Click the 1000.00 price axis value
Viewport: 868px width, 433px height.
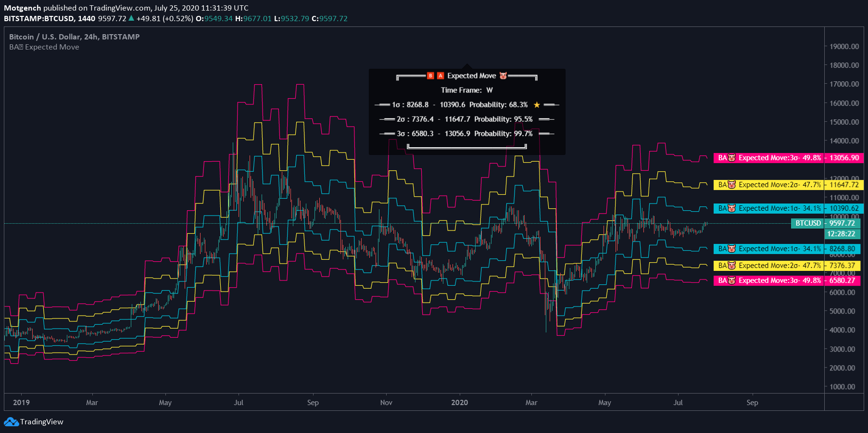pyautogui.click(x=842, y=387)
